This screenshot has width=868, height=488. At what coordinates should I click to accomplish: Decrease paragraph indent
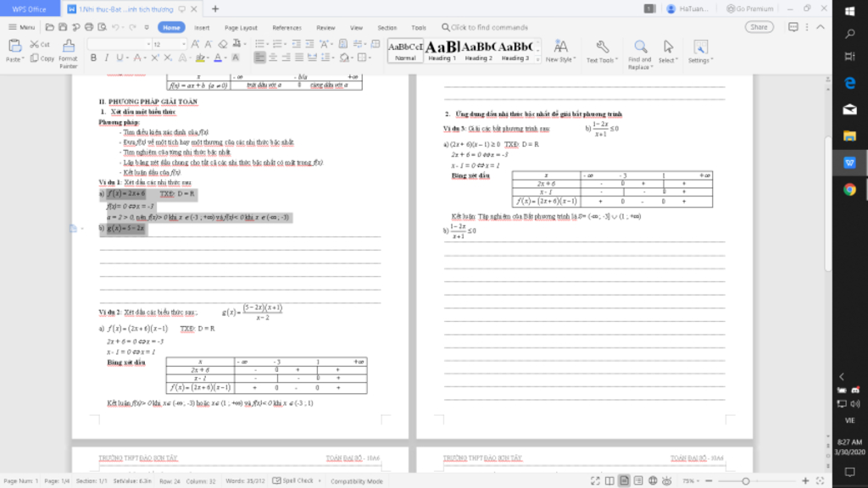297,44
